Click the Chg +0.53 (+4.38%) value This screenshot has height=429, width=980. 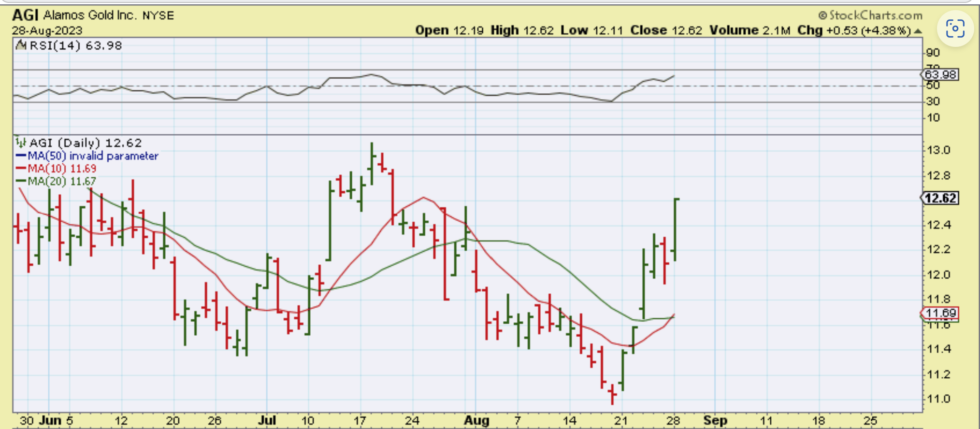coord(854,30)
